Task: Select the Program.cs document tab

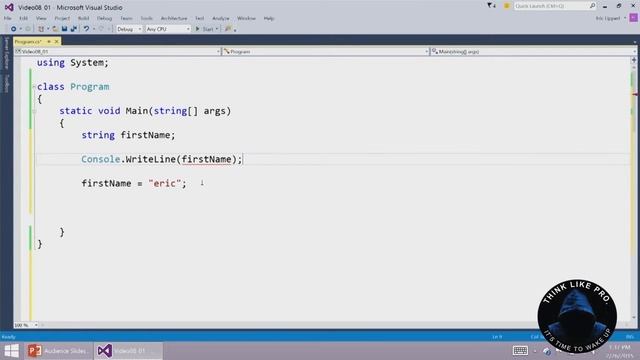Action: click(x=28, y=42)
